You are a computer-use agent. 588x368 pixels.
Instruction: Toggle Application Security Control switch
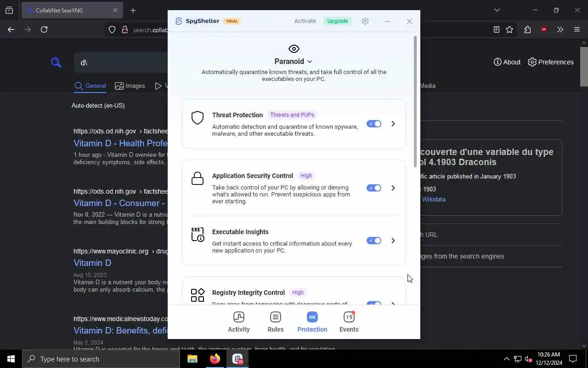pyautogui.click(x=374, y=188)
